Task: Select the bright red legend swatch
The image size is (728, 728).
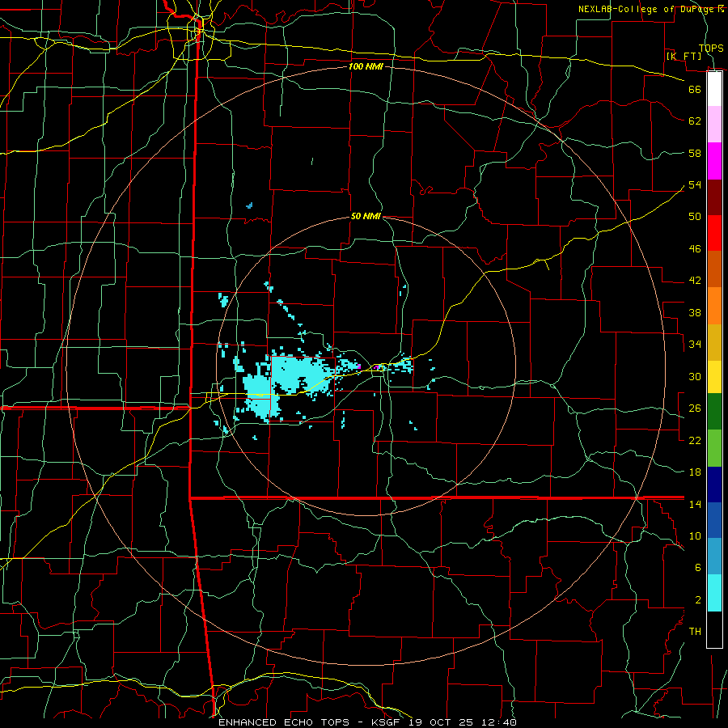Action: point(714,233)
